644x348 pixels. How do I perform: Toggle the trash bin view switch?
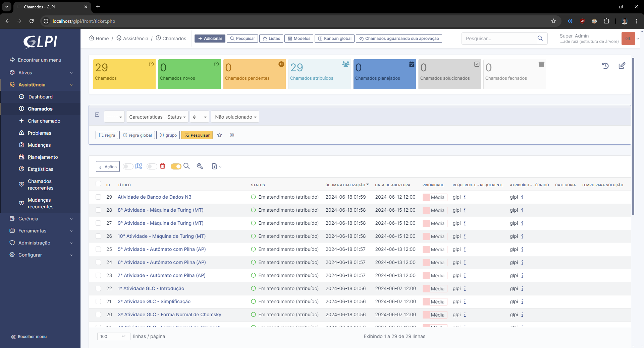point(152,166)
